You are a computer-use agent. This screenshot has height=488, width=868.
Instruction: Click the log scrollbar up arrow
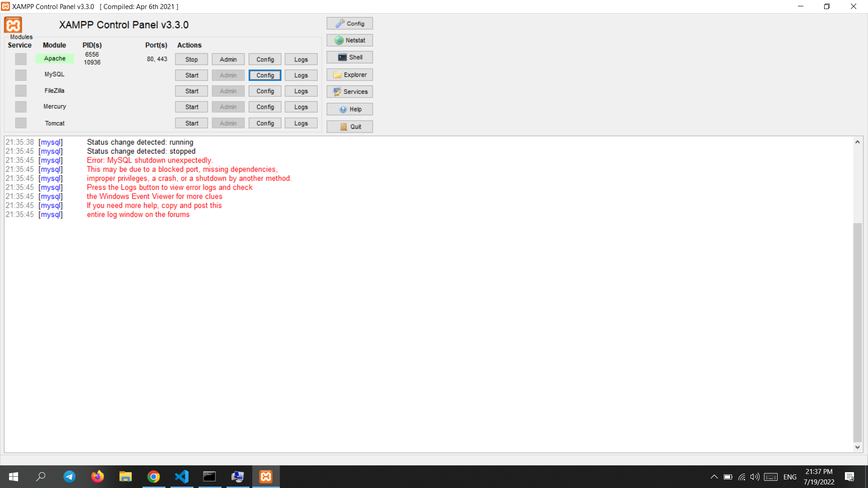click(857, 142)
